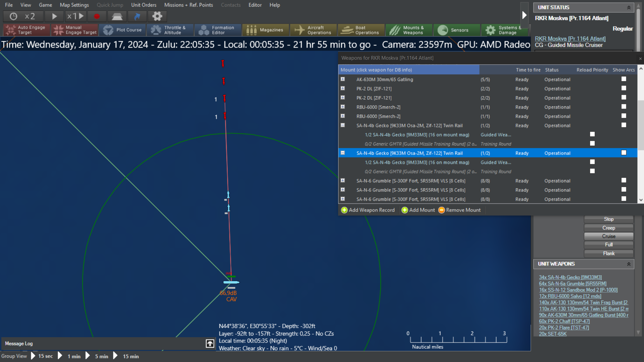Viewport: 644px width, 362px height.
Task: Click the x2 time compression control
Action: [x=30, y=16]
